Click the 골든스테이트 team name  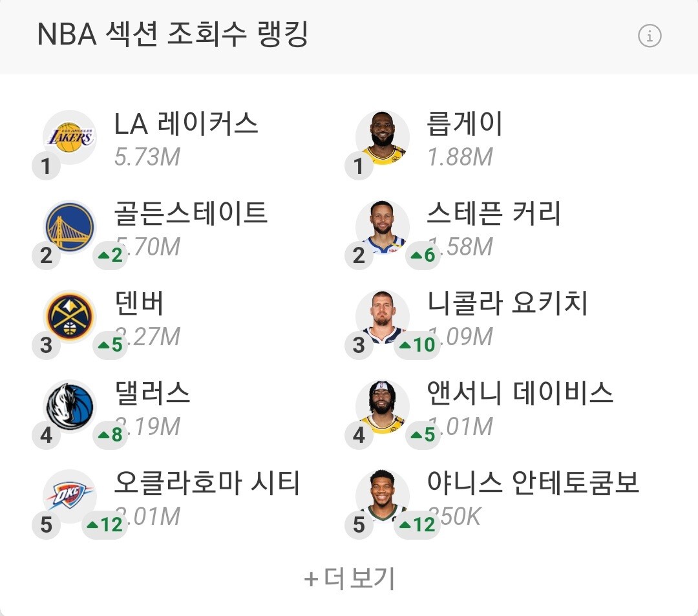point(191,213)
